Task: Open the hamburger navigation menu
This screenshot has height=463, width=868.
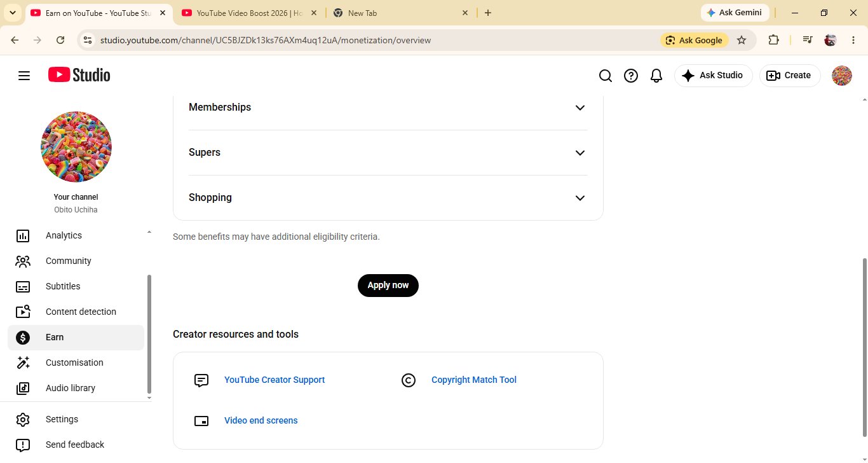Action: click(24, 76)
